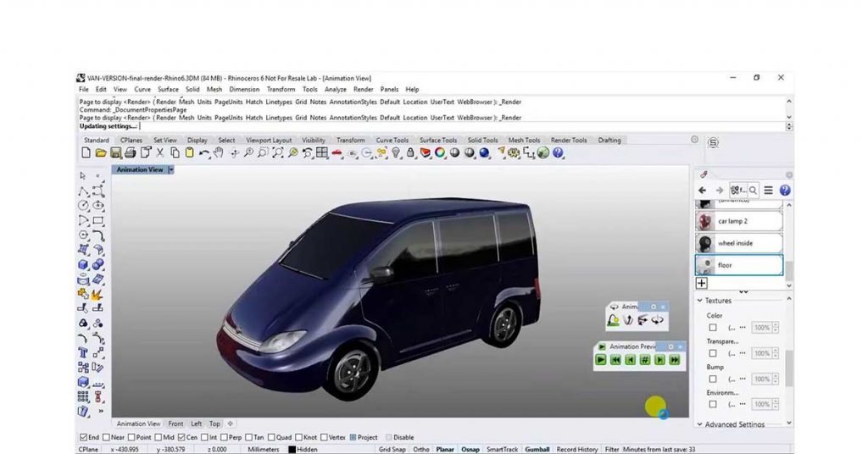This screenshot has width=868, height=454.
Task: Click the double chevron below material list
Action: (743, 292)
